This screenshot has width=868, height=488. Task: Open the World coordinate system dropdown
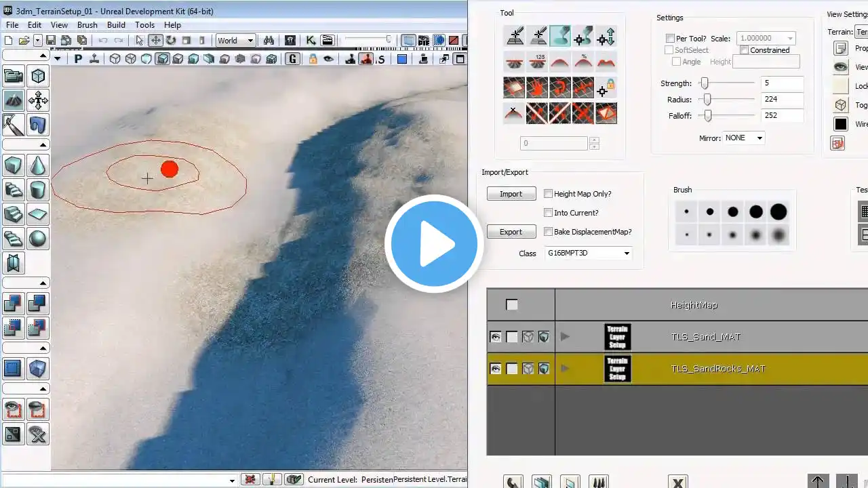point(235,41)
